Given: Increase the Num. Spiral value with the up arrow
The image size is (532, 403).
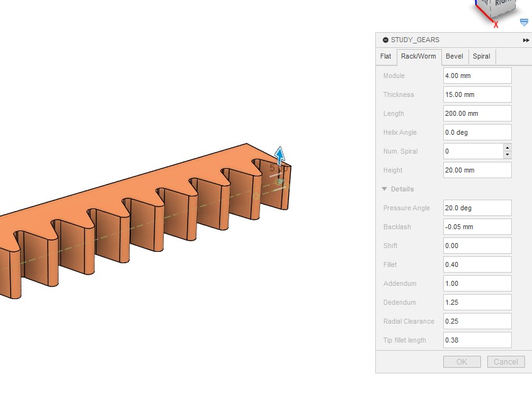Looking at the screenshot, I should 507,147.
